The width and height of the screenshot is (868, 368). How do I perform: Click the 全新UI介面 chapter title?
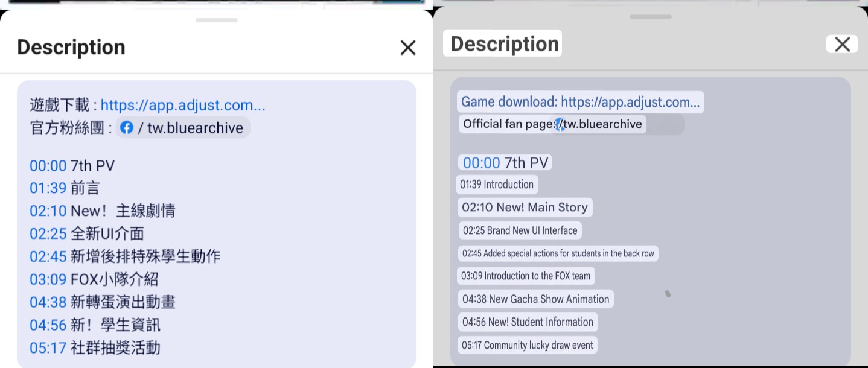[x=107, y=234]
